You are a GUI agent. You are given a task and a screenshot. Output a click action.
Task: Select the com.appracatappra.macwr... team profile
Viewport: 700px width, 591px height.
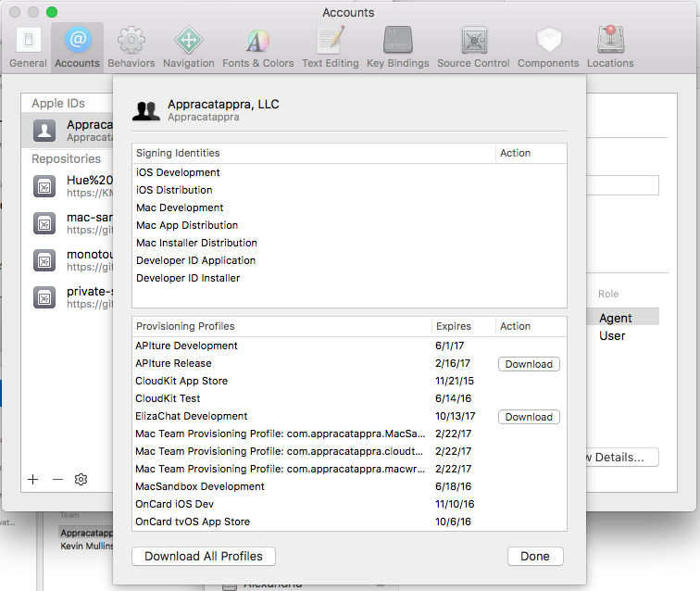349,469
